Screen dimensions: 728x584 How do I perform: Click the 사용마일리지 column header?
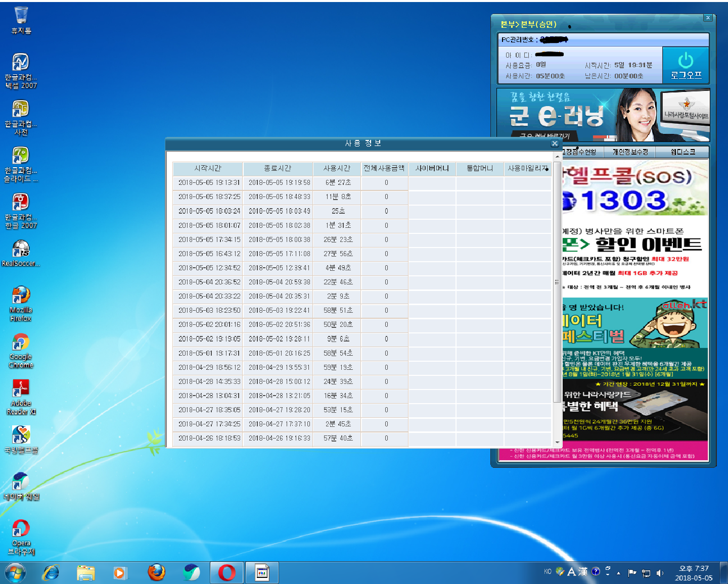[x=527, y=168]
